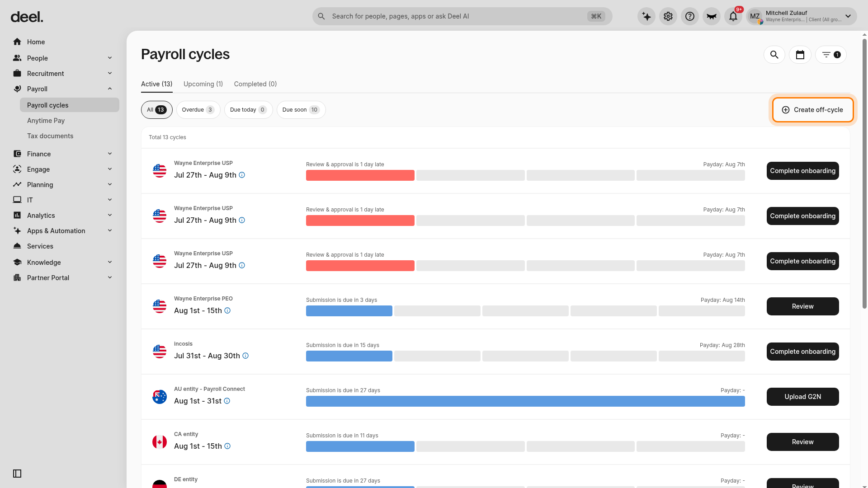Switch to the Completed (0) tab
Viewport: 868px width, 488px height.
tap(255, 84)
